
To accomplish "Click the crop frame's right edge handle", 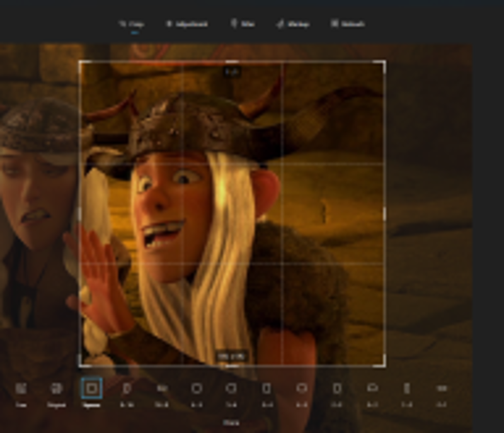I will pyautogui.click(x=384, y=213).
